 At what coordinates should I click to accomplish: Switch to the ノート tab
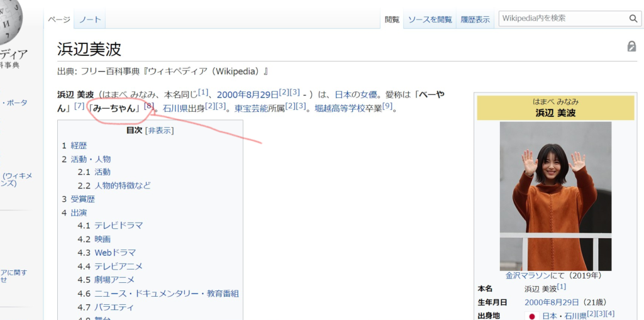pyautogui.click(x=90, y=19)
